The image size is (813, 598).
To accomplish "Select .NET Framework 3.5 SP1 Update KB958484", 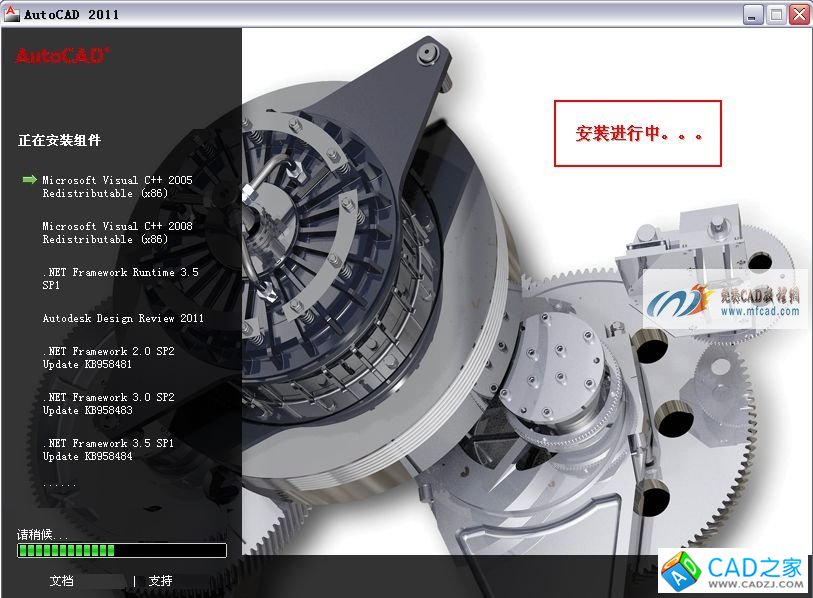I will point(108,450).
